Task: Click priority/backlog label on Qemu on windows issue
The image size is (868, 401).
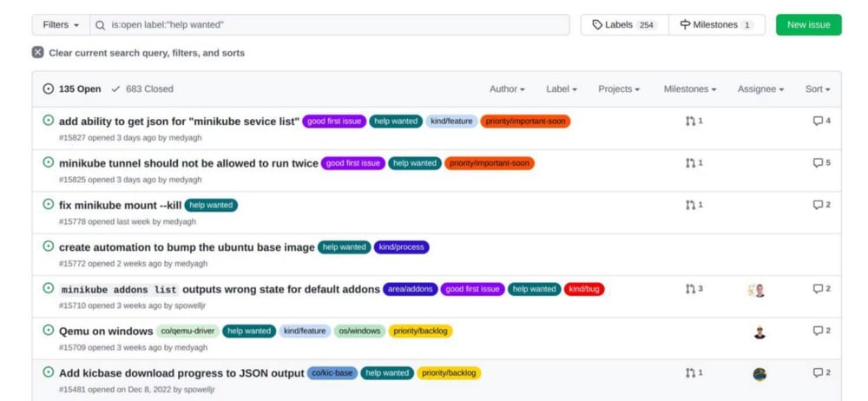Action: coord(421,332)
